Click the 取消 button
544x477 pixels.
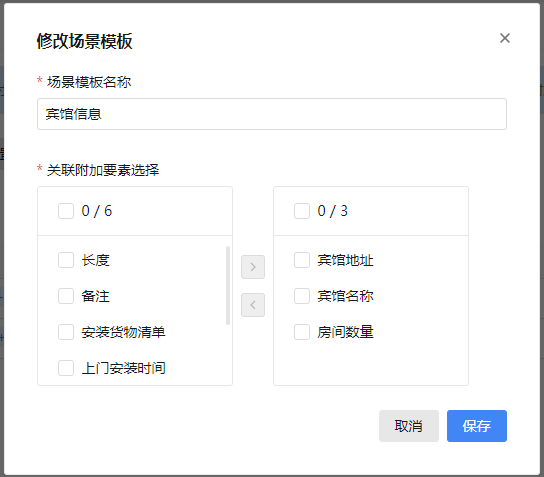(x=409, y=426)
